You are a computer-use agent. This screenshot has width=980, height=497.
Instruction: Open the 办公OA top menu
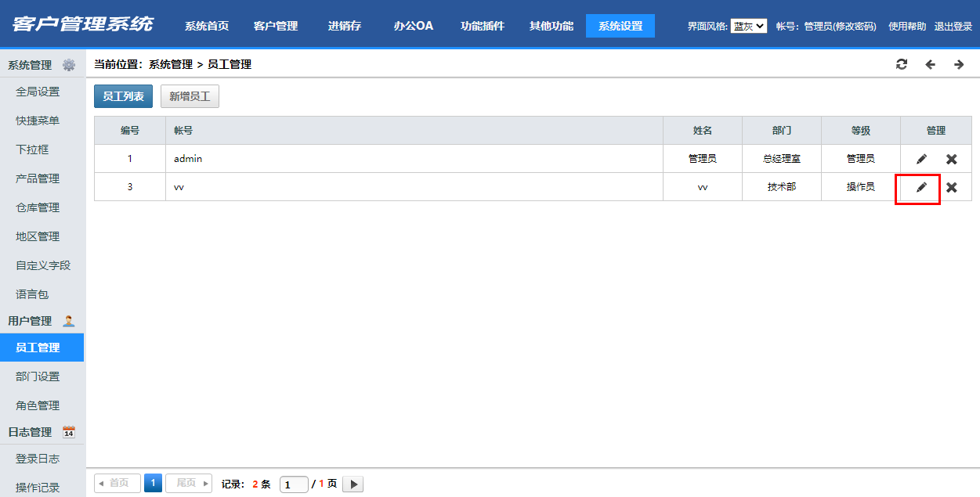[414, 26]
